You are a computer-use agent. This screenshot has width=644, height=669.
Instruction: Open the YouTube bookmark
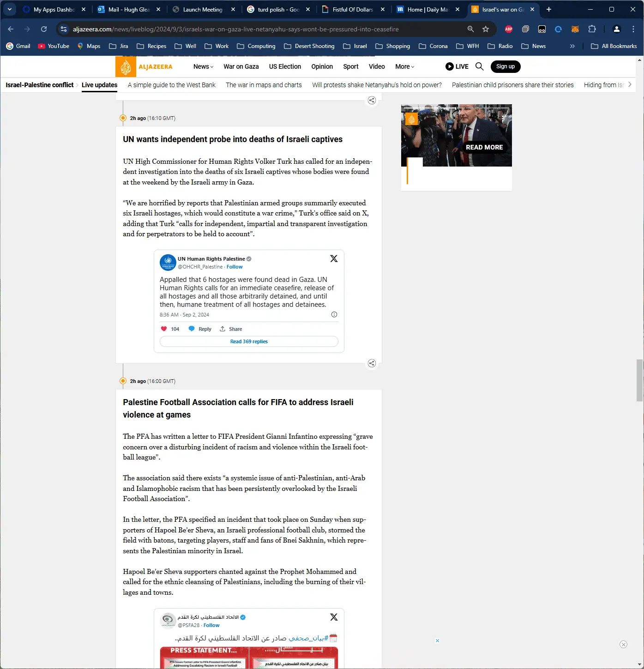54,46
